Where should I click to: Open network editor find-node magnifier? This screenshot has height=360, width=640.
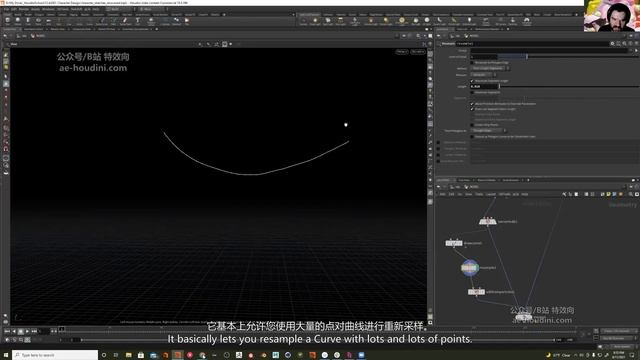pyautogui.click(x=630, y=194)
